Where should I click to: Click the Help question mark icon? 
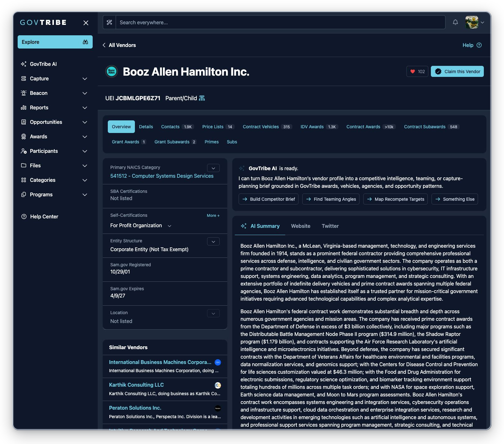479,45
